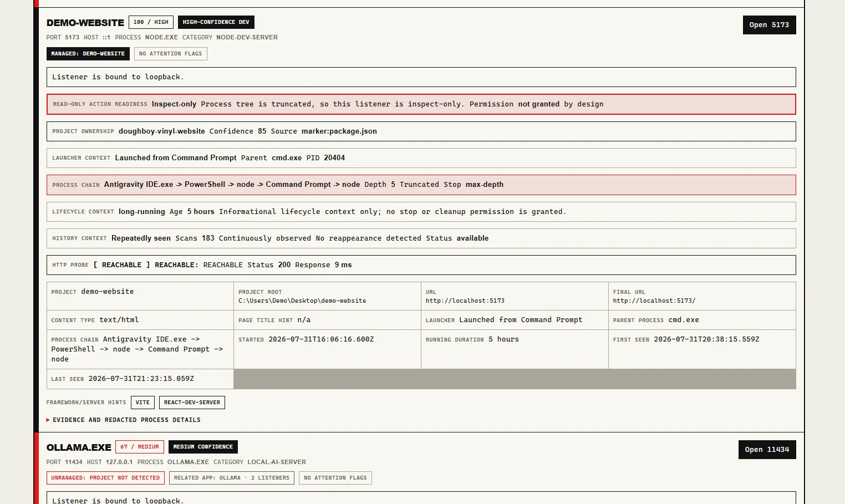
Task: Click the UNMANAGED: PROJECT NOT DETECTED tag
Action: (x=105, y=478)
